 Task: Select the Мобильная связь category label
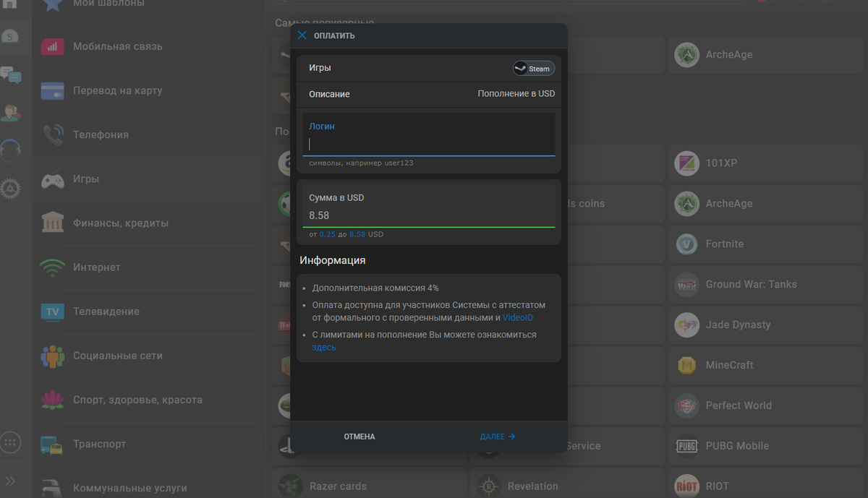[118, 46]
